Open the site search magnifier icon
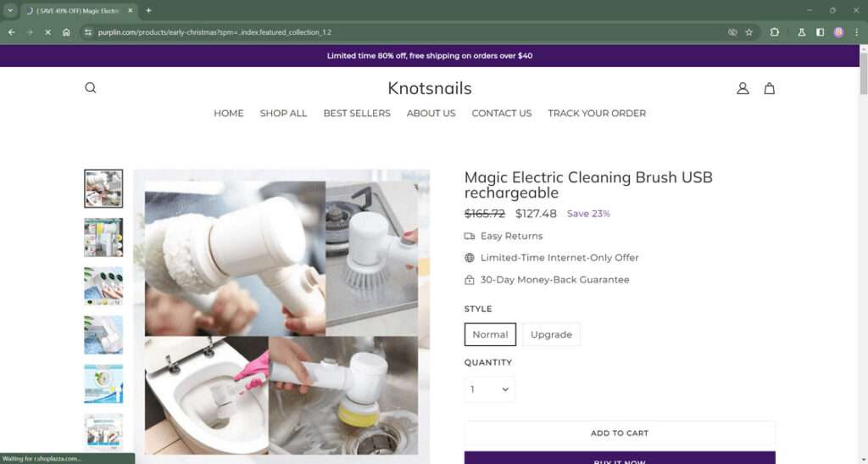 pyautogui.click(x=90, y=88)
